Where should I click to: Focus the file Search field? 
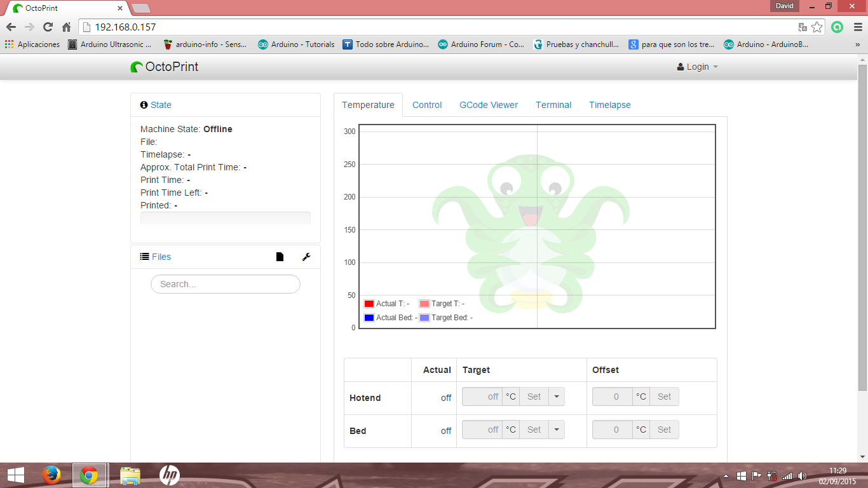(x=226, y=284)
